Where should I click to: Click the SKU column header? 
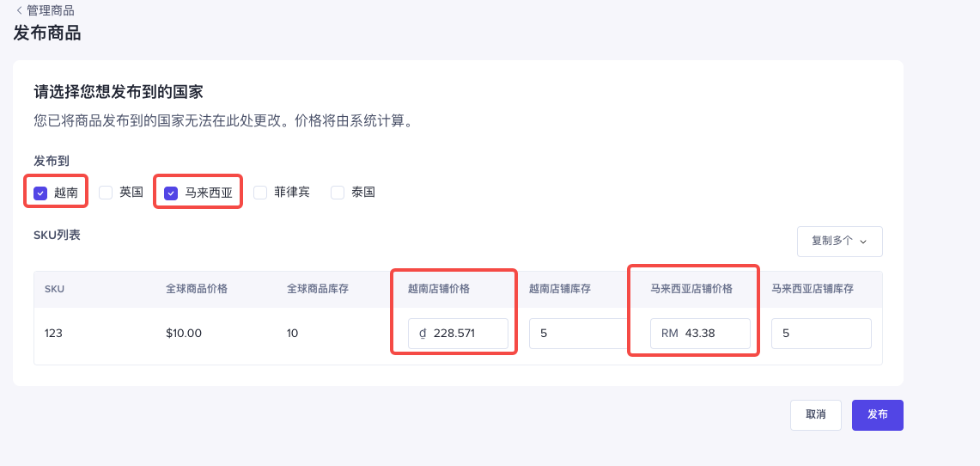[x=54, y=289]
